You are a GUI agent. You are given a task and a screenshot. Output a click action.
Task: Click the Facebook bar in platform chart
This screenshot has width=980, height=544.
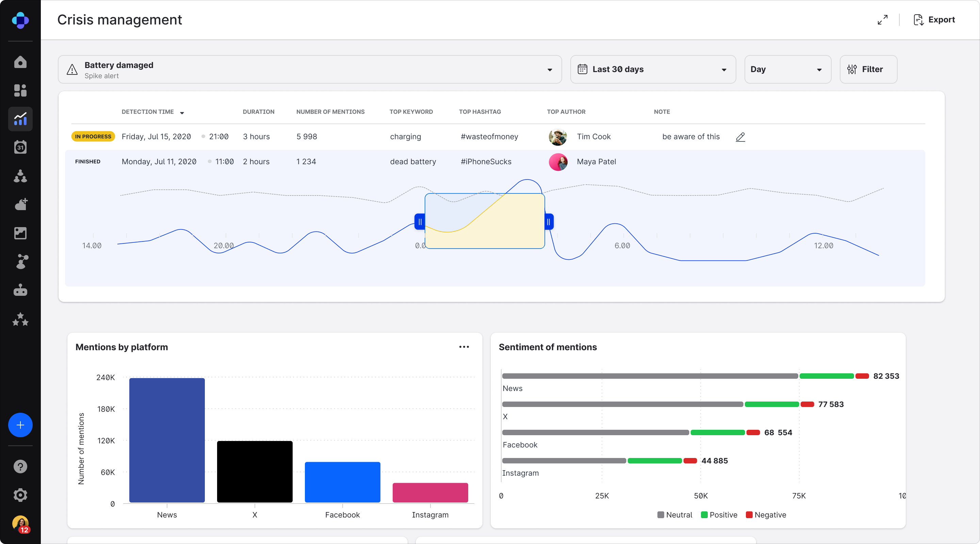coord(342,482)
